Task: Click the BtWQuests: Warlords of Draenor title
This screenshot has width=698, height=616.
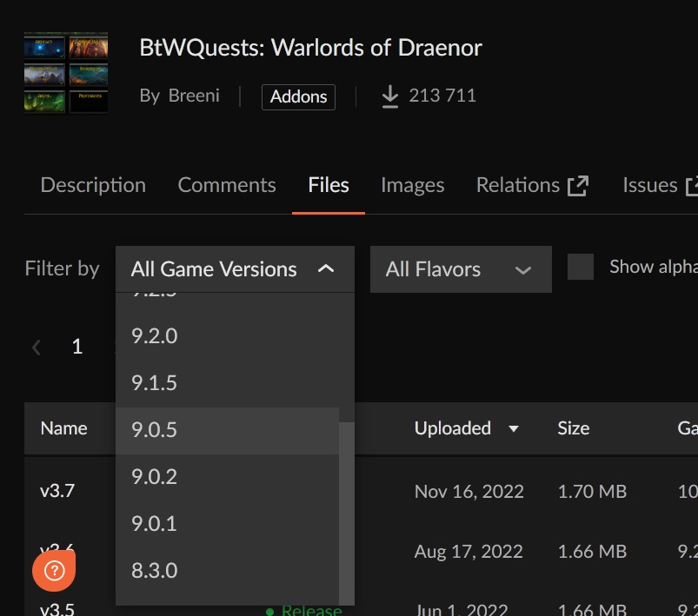Action: coord(310,48)
